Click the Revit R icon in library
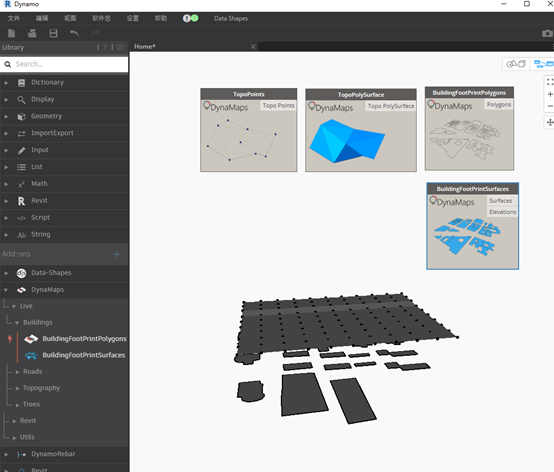 click(x=21, y=201)
